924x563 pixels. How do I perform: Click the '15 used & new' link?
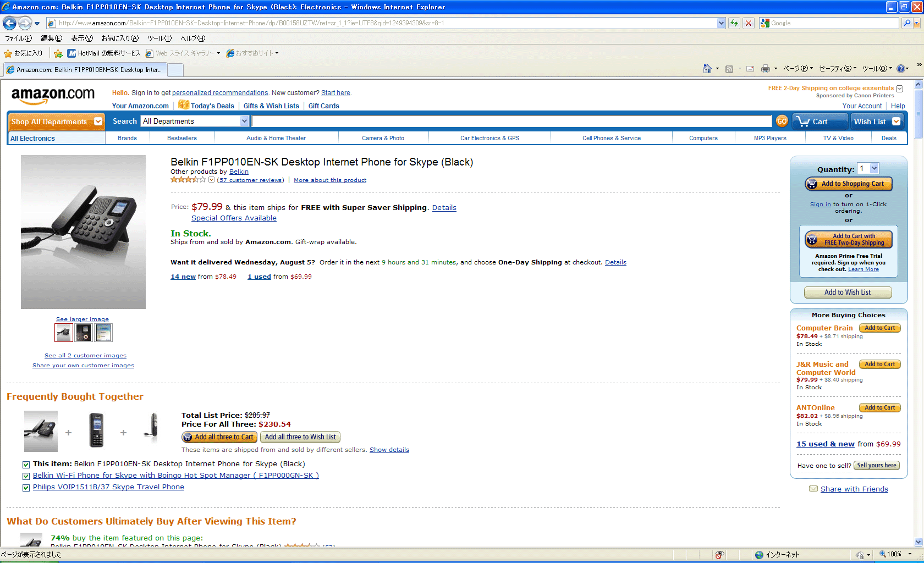[x=825, y=444]
